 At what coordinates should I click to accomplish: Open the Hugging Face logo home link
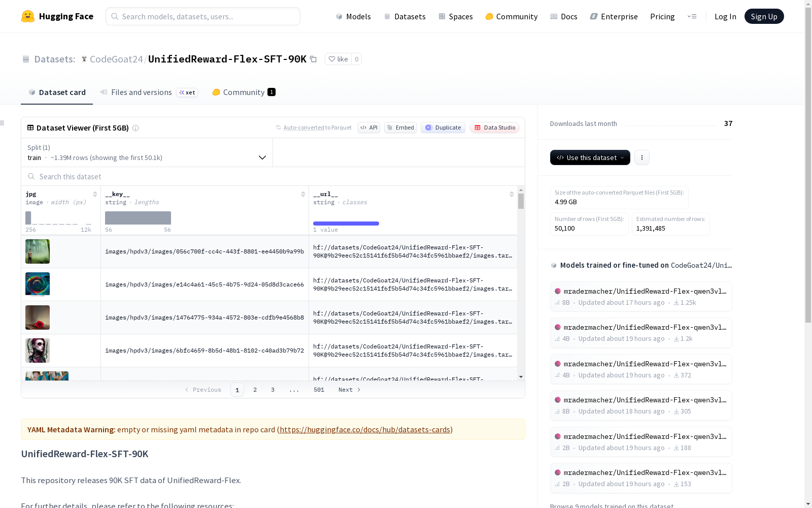coord(57,16)
